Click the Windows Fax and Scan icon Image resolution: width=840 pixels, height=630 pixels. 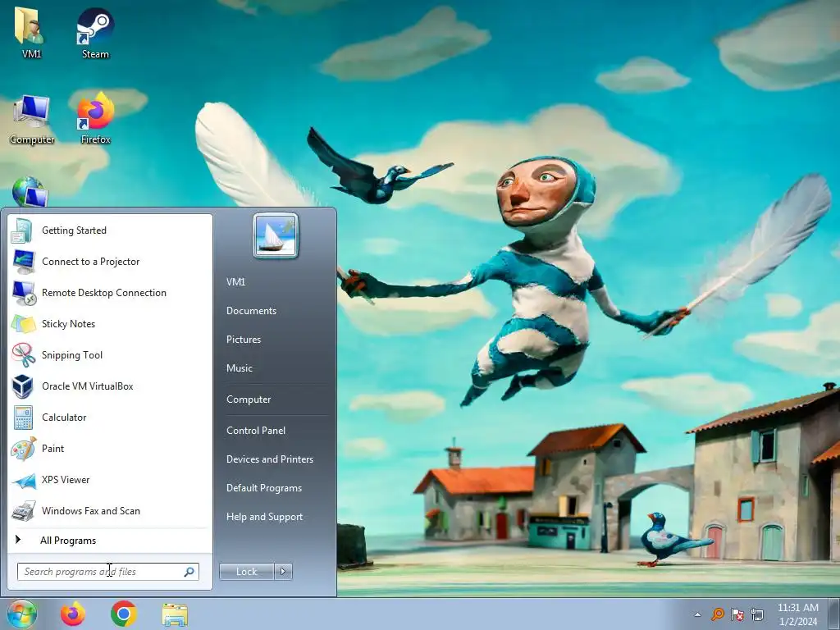point(23,511)
